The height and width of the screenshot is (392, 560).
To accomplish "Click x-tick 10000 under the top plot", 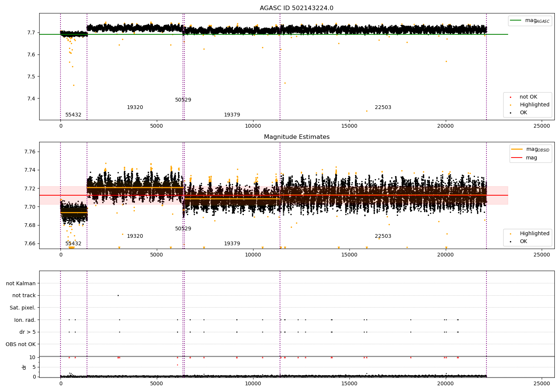I will coord(253,126).
